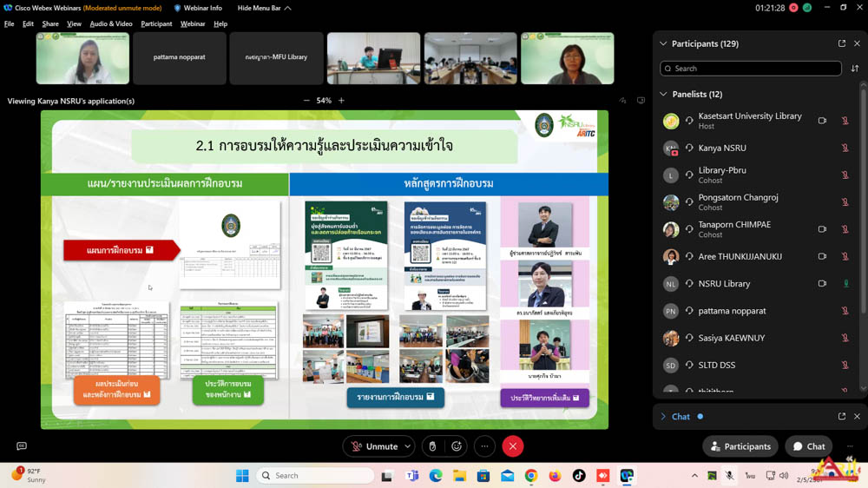
Task: Pop out the Participants panel
Action: click(x=841, y=43)
